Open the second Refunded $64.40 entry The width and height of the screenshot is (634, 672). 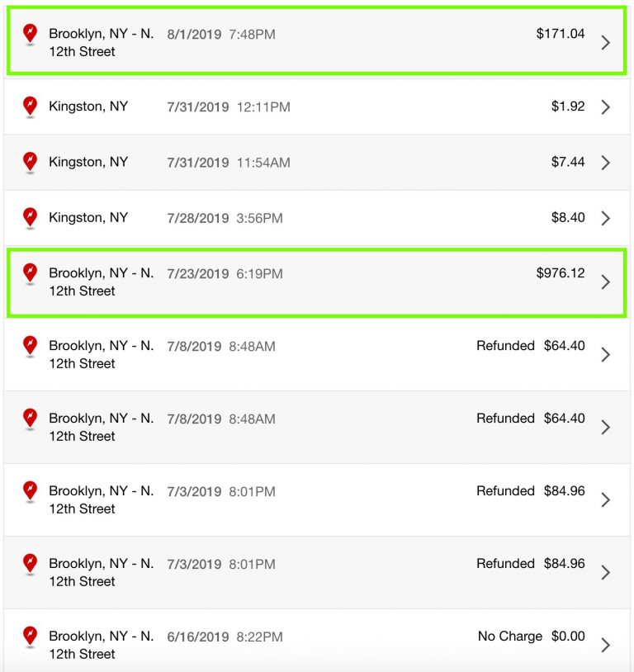(x=317, y=428)
